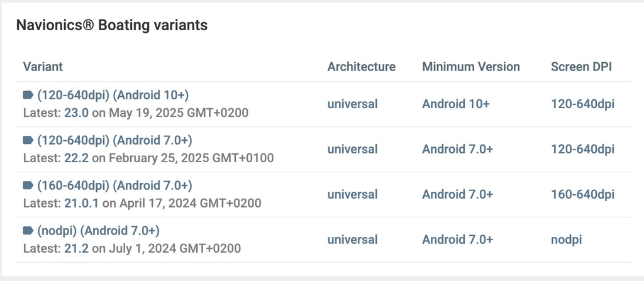Viewport: 644px width, 281px height.
Task: Click the tag icon of the nodpi variant
Action: click(28, 231)
